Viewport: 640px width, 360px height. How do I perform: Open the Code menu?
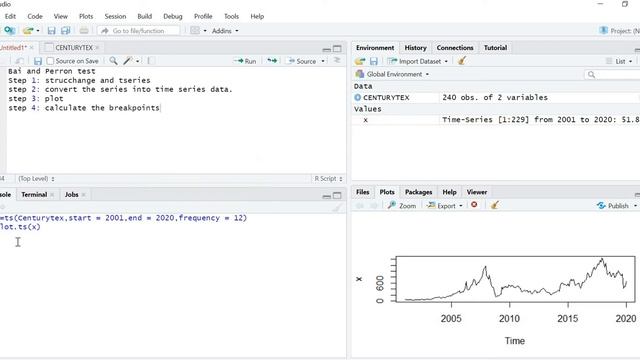[35, 16]
